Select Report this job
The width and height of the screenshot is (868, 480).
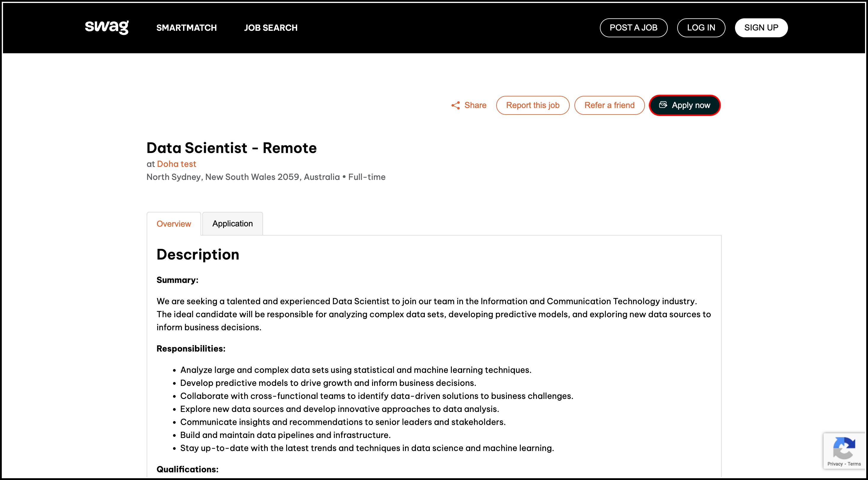(533, 105)
